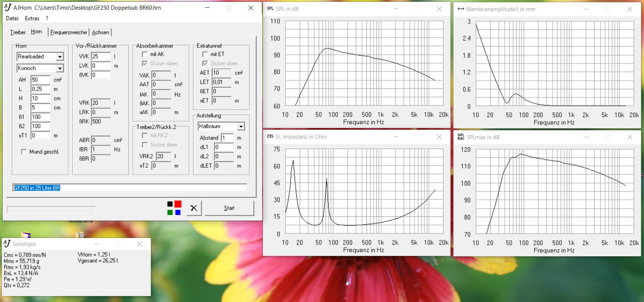
Task: Click the Start button
Action: [x=229, y=208]
